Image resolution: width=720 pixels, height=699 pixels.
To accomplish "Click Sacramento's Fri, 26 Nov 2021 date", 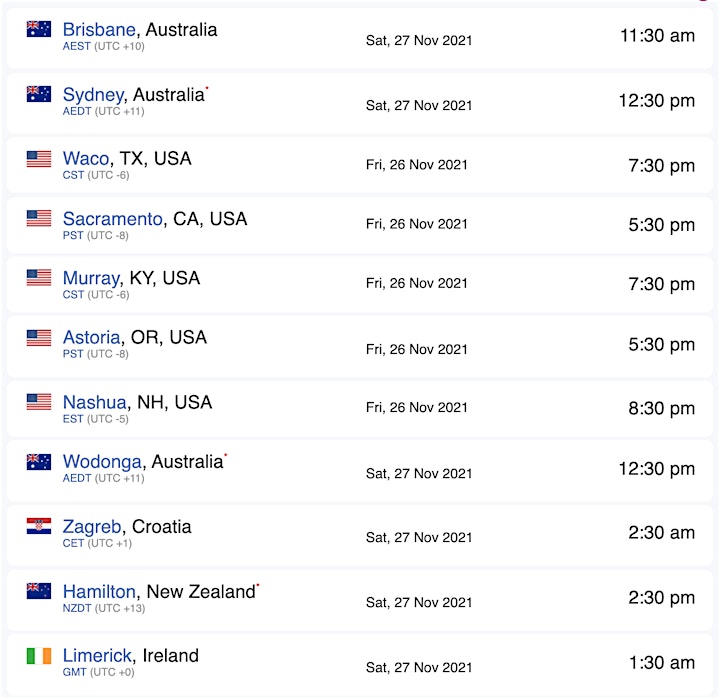I will tap(416, 224).
